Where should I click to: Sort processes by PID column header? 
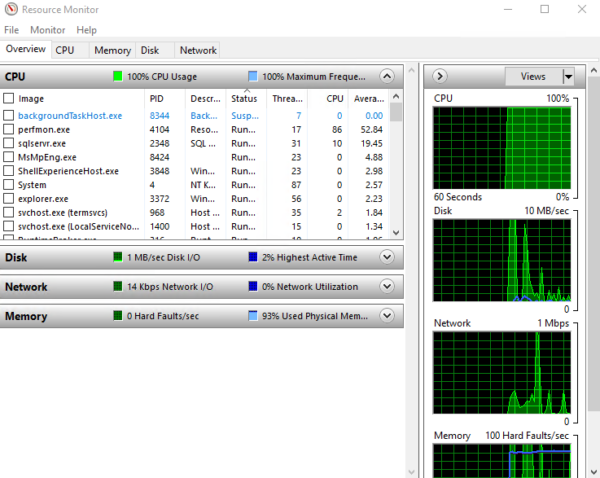157,99
